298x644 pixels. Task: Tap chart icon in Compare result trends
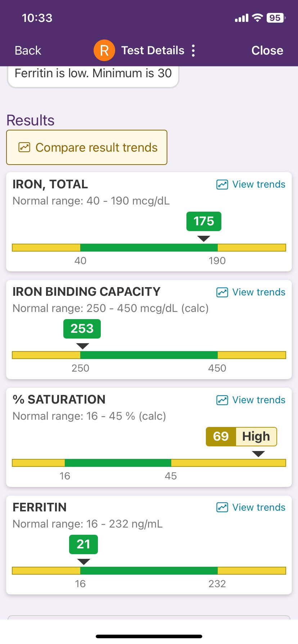click(x=24, y=147)
